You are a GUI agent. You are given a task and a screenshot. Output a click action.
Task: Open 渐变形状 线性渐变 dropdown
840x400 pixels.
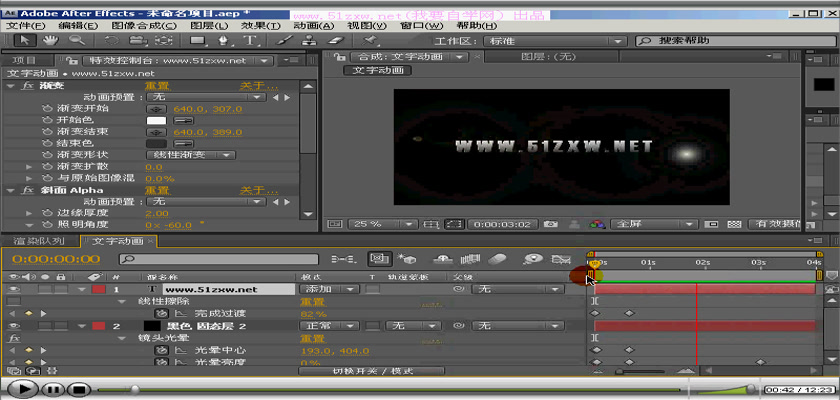coord(191,155)
